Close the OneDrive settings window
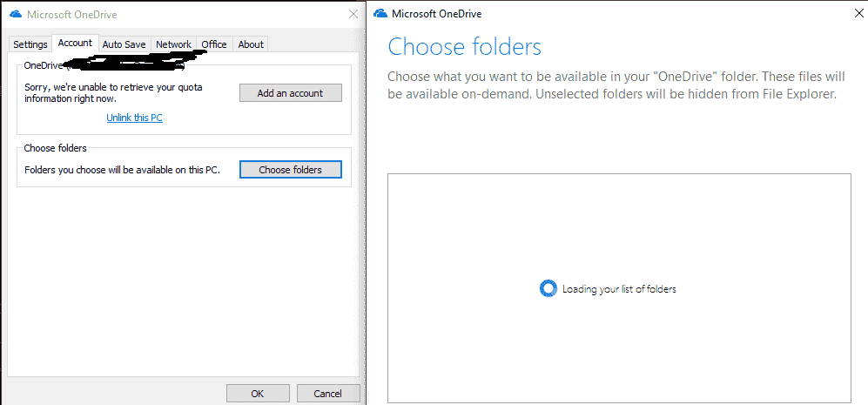 (x=353, y=15)
